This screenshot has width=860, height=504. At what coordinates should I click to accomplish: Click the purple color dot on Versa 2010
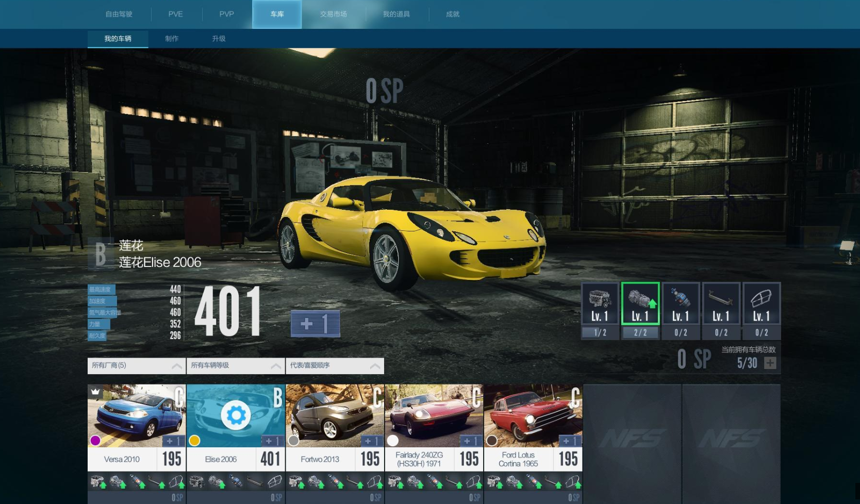[x=95, y=441]
